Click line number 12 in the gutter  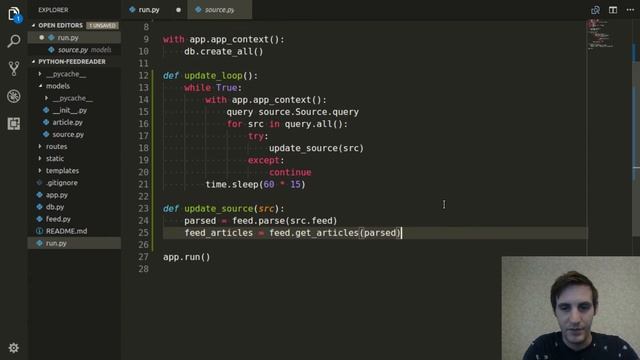pyautogui.click(x=143, y=76)
